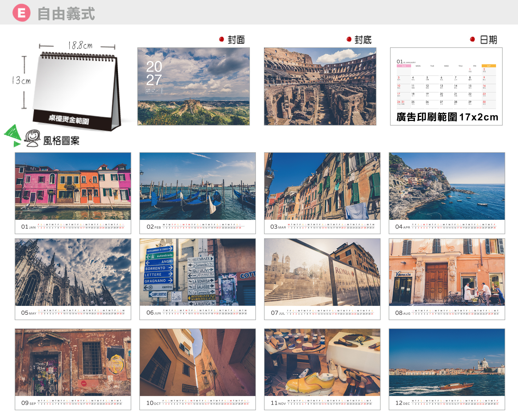This screenshot has width=518, height=420.
Task: Click the pink circular E badge
Action: (21, 13)
